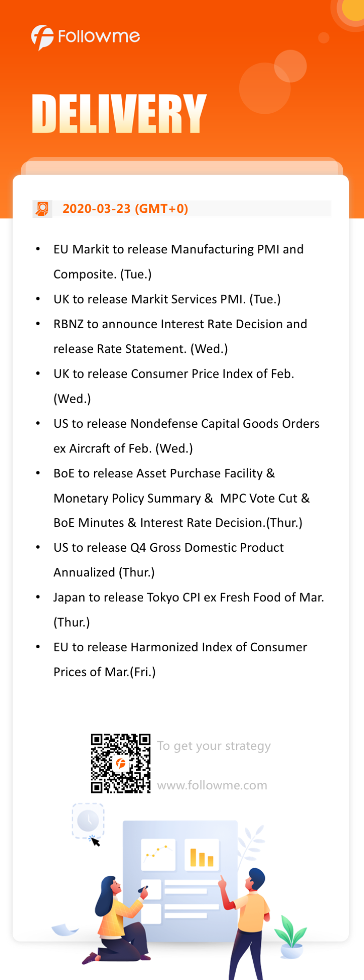
Task: Select the DELIVERY heading
Action: 119,114
